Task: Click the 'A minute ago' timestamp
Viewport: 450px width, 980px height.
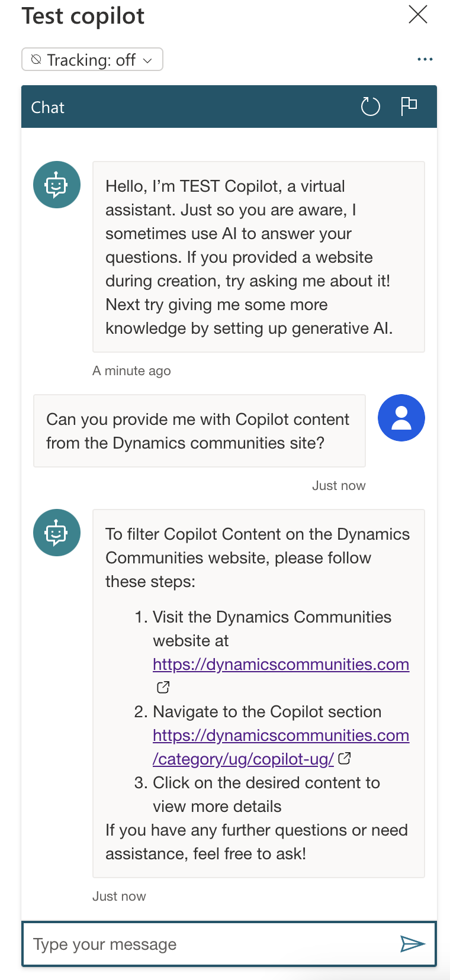Action: [131, 370]
